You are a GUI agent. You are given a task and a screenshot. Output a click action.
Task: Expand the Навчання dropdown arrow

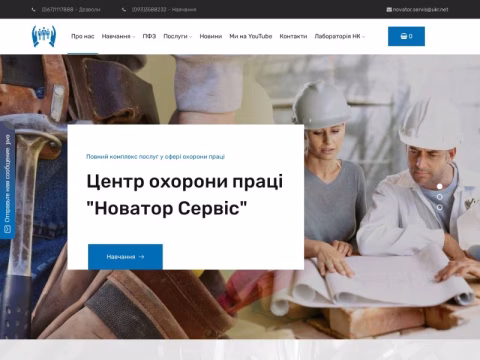click(133, 37)
